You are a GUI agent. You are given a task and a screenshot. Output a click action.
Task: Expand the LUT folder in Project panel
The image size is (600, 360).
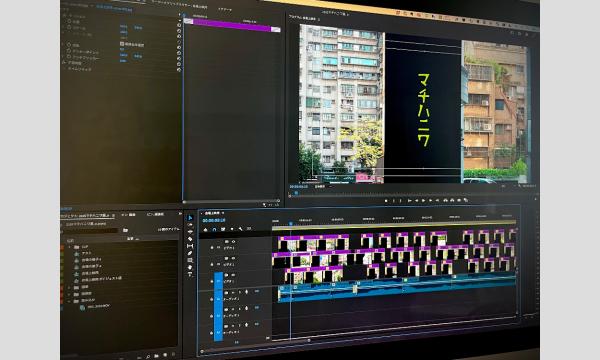[70, 247]
